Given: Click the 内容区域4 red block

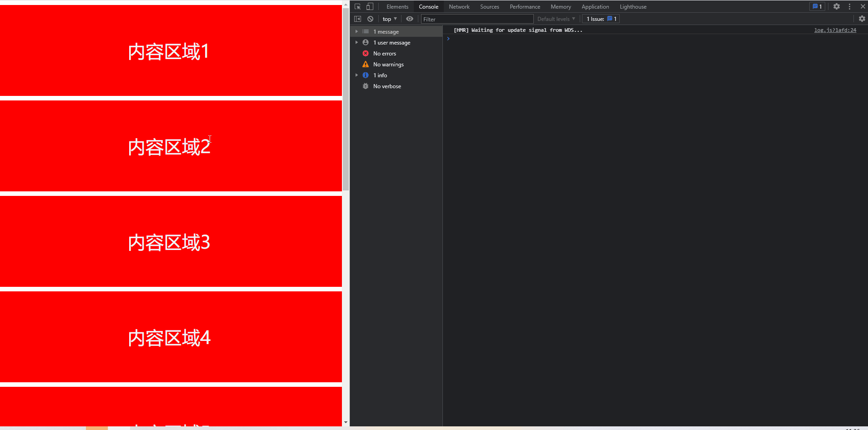Looking at the screenshot, I should point(171,337).
